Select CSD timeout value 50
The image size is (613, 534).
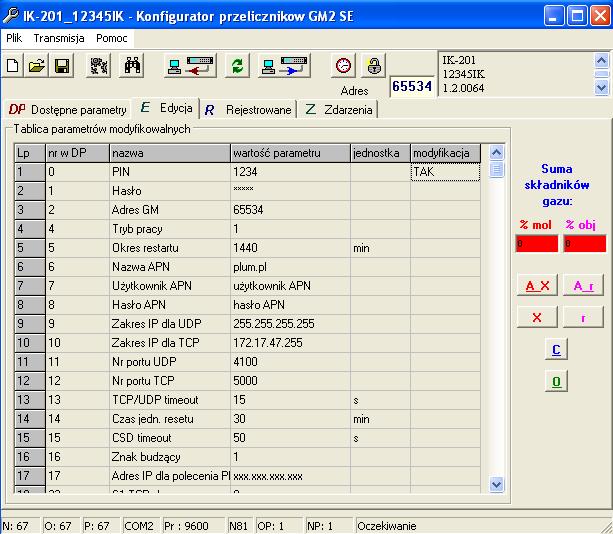coord(290,438)
